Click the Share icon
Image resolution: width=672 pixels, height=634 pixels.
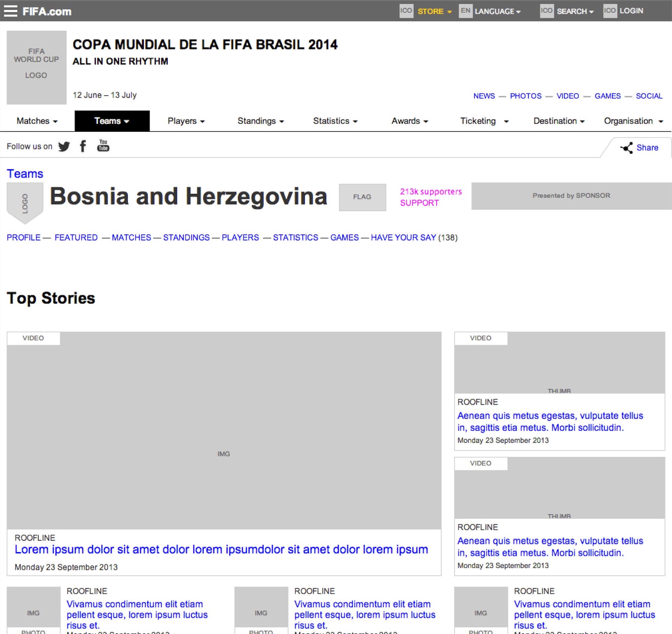point(626,148)
